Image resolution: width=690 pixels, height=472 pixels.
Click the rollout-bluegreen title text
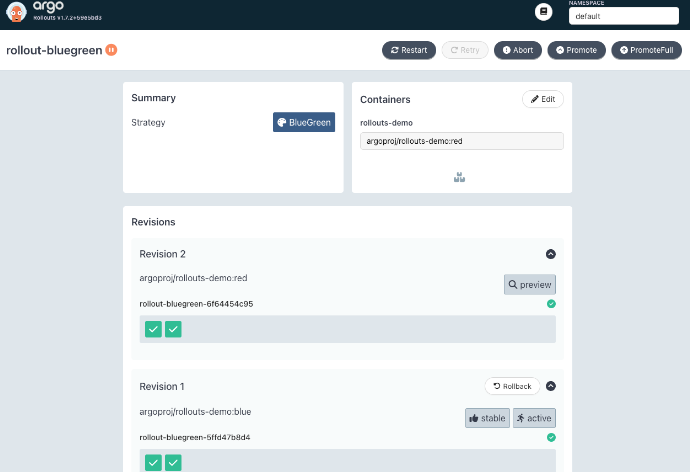click(x=54, y=51)
